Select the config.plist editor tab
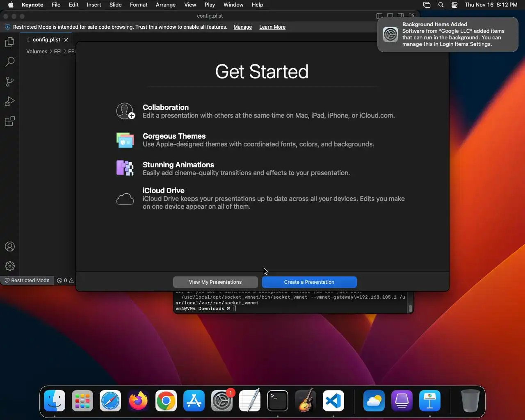The image size is (525, 420). pos(47,40)
